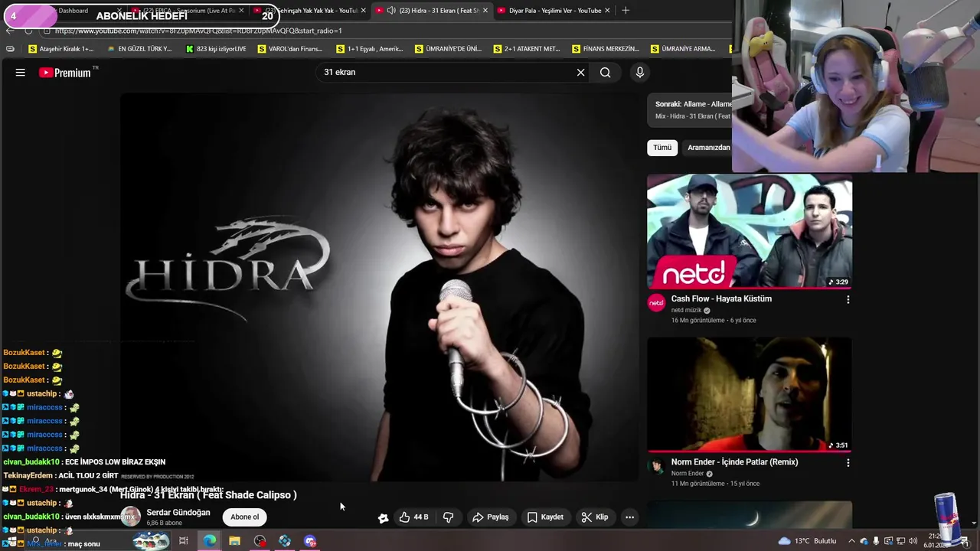Viewport: 980px width, 551px height.
Task: Open Discord icon on the taskbar
Action: pyautogui.click(x=310, y=541)
